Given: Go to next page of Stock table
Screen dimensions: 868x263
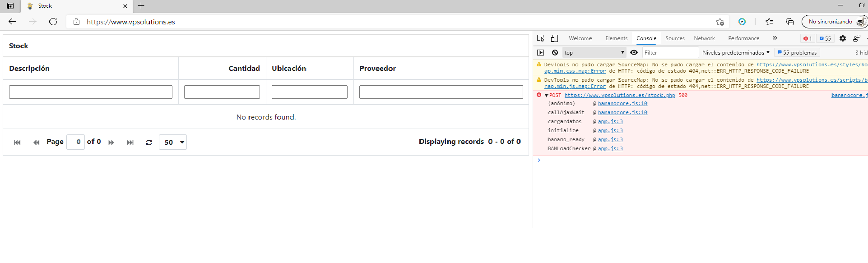Looking at the screenshot, I should pos(111,143).
